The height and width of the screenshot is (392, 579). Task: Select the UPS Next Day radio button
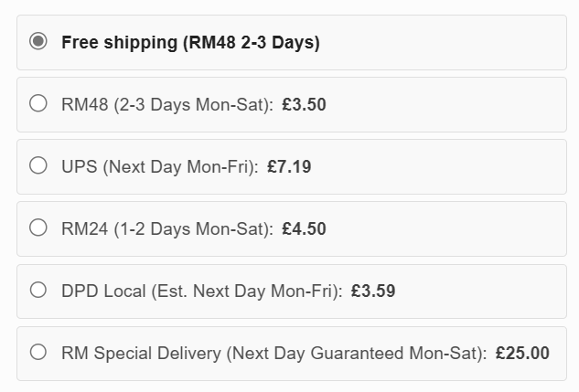point(38,166)
